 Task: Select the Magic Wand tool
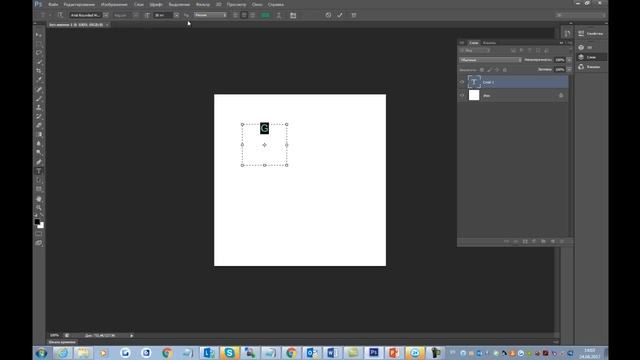point(39,62)
